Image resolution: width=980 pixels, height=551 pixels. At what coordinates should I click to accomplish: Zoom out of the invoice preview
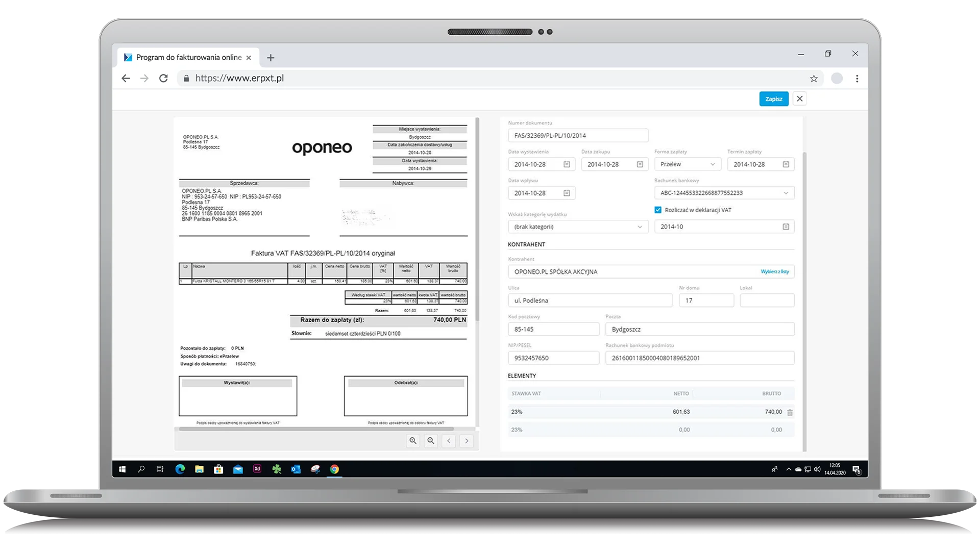tap(431, 441)
